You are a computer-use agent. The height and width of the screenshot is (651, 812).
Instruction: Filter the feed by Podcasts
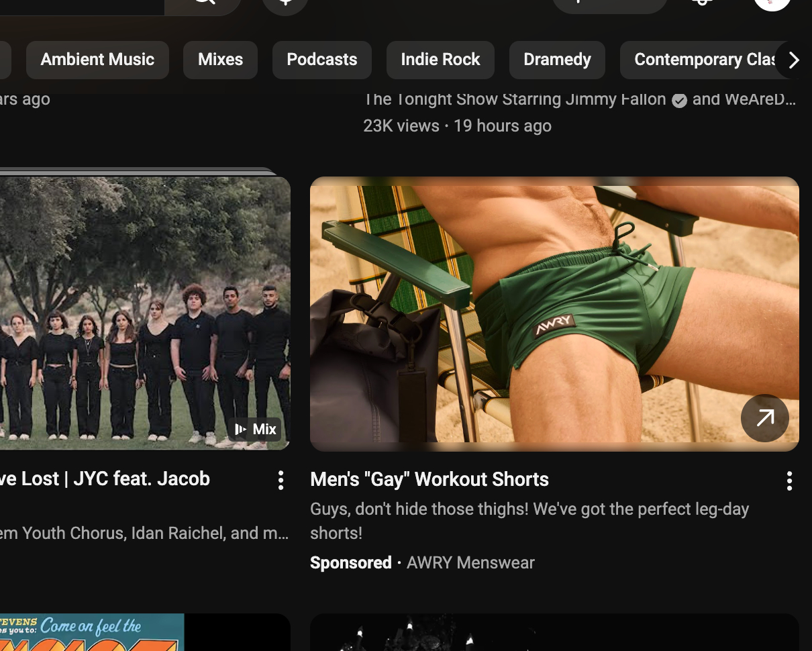321,60
